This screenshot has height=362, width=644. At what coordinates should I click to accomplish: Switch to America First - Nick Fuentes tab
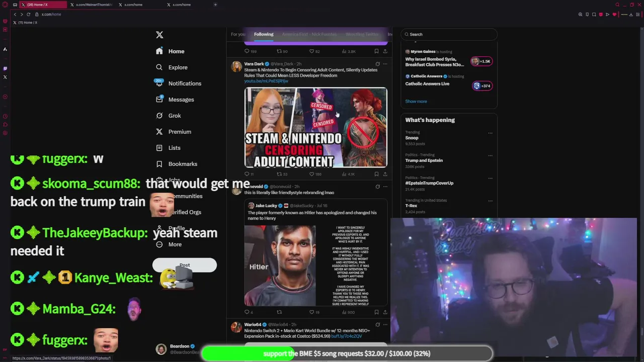[309, 34]
